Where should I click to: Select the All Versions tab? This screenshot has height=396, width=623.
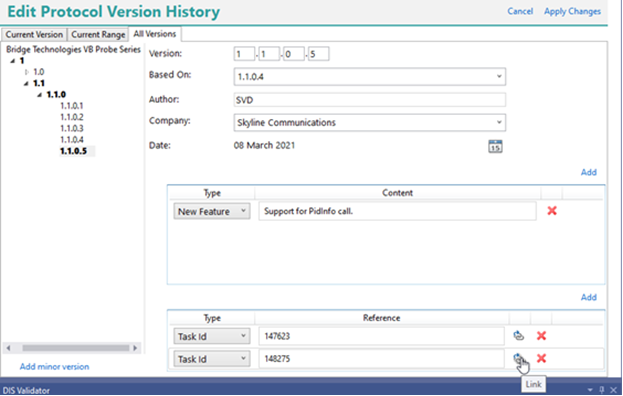point(155,34)
